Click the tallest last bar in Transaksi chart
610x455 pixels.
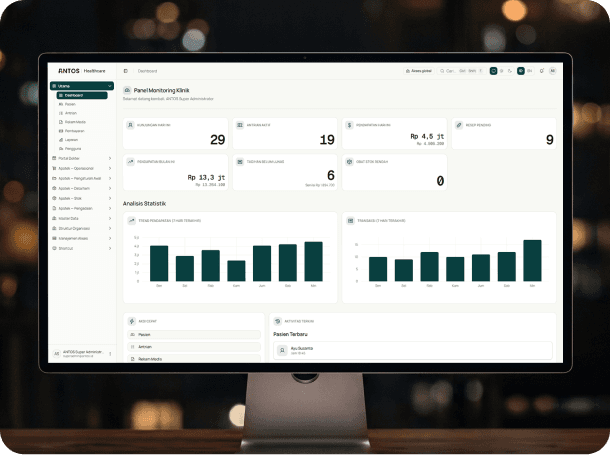[x=532, y=261]
